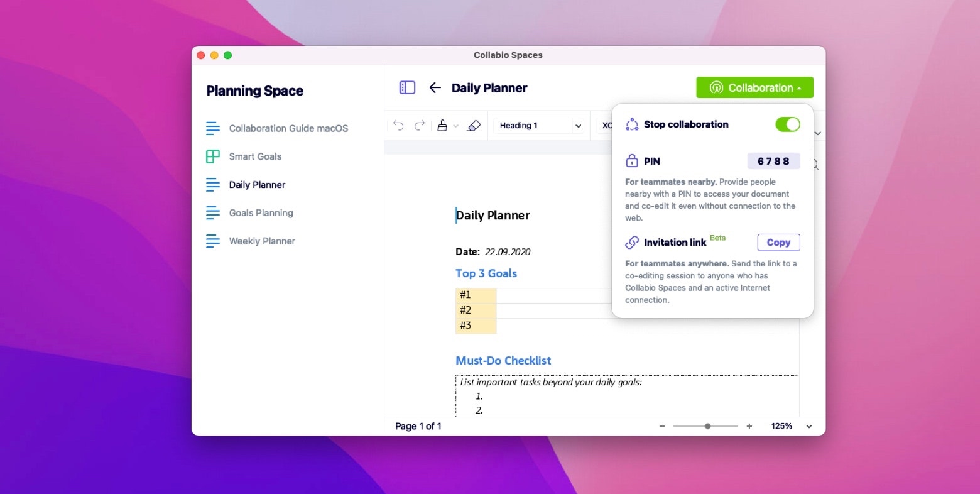Click the Top 3 Goals heading
980x494 pixels.
click(486, 273)
